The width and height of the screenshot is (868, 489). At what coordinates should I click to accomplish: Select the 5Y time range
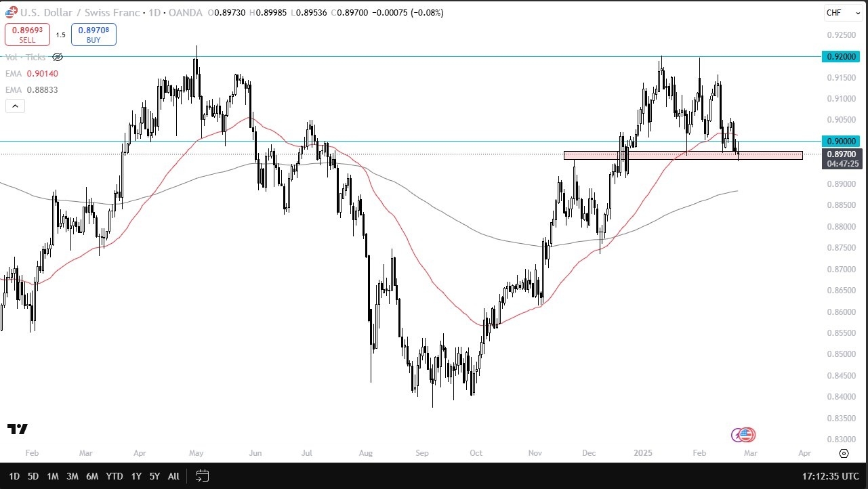(x=154, y=476)
